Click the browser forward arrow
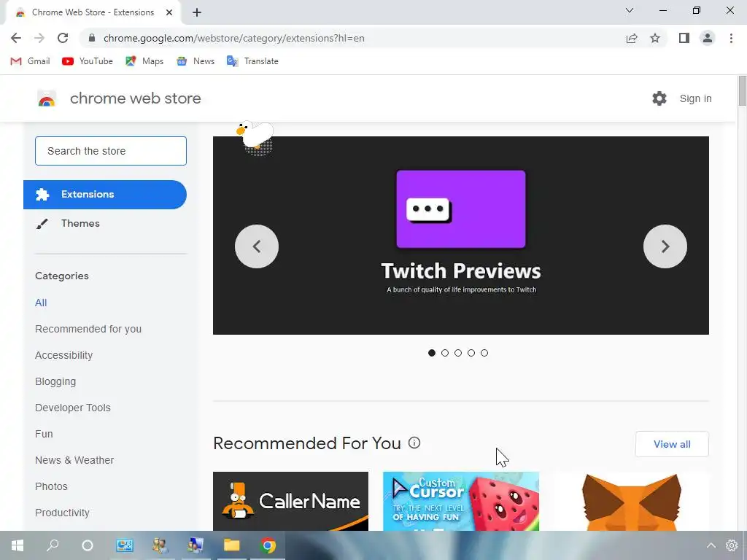Viewport: 747px width, 560px height. pos(39,38)
